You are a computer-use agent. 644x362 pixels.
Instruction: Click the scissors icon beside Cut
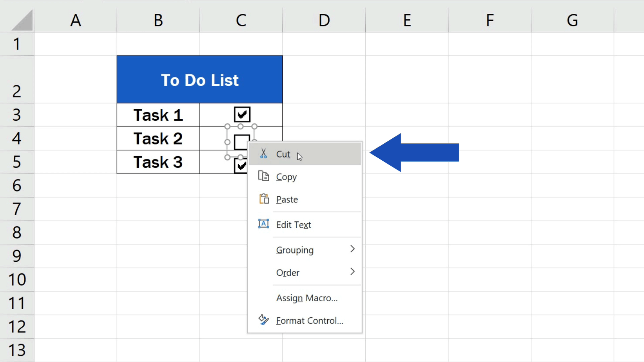pos(264,154)
